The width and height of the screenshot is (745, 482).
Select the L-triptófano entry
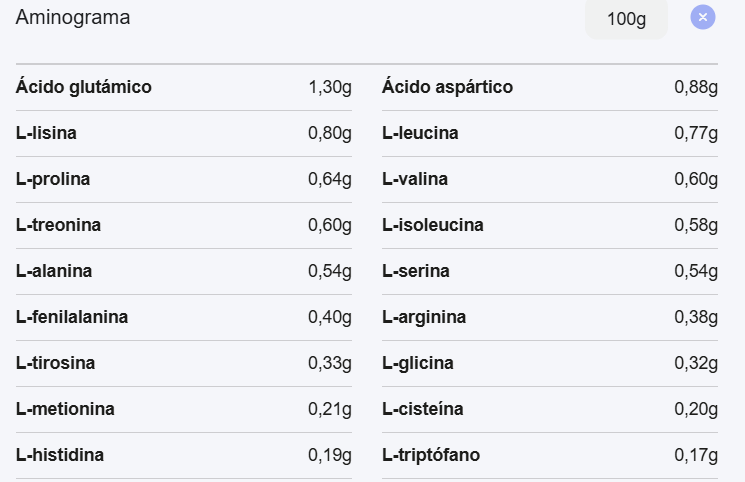pos(550,455)
